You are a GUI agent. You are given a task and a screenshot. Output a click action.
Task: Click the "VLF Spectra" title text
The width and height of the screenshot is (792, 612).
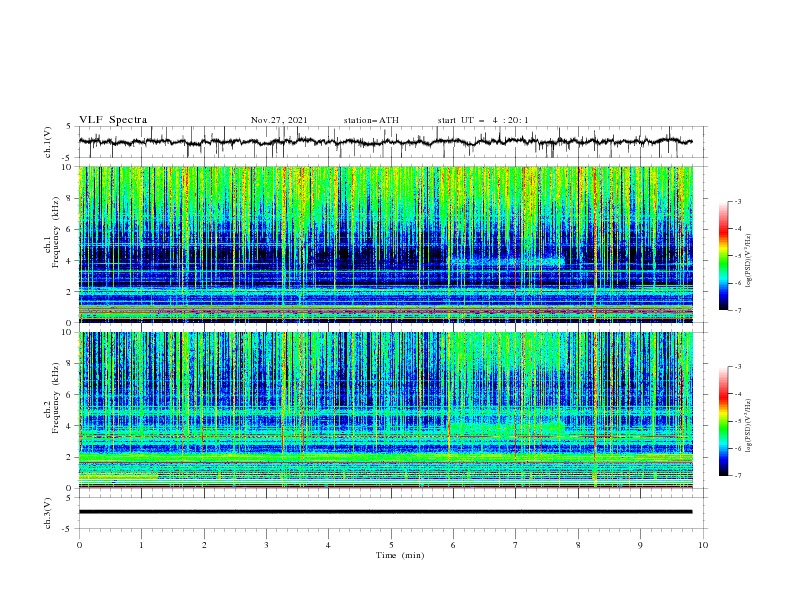point(113,120)
